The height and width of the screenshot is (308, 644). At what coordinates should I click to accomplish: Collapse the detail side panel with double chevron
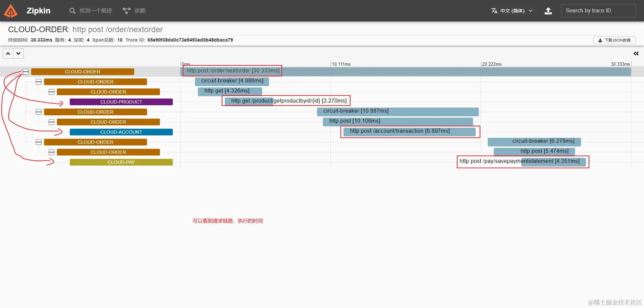pyautogui.click(x=636, y=54)
